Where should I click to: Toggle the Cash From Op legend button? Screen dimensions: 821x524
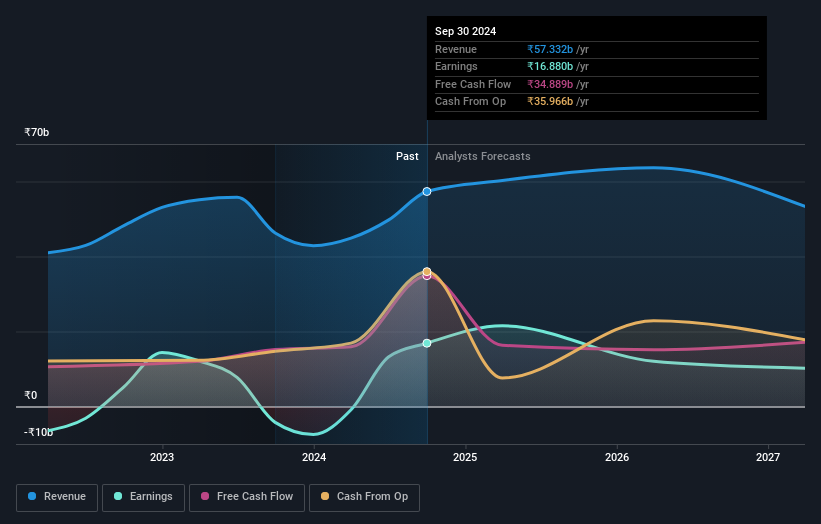[x=364, y=497]
